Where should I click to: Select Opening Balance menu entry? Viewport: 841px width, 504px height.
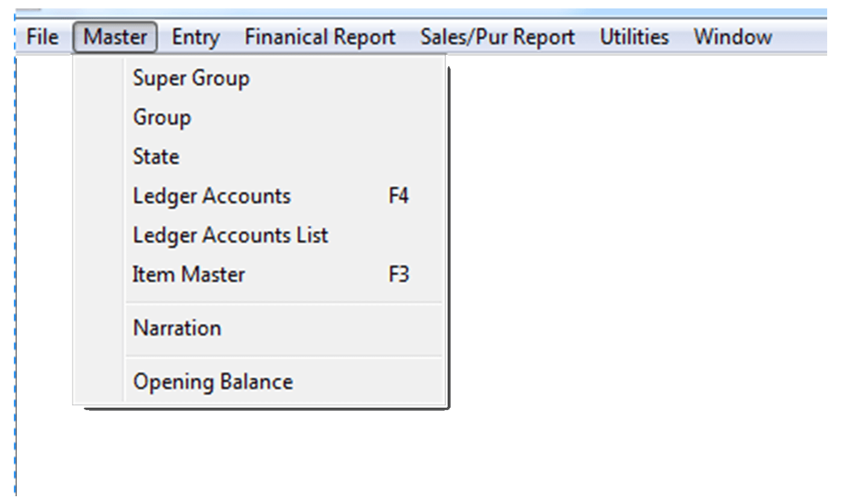(284, 382)
